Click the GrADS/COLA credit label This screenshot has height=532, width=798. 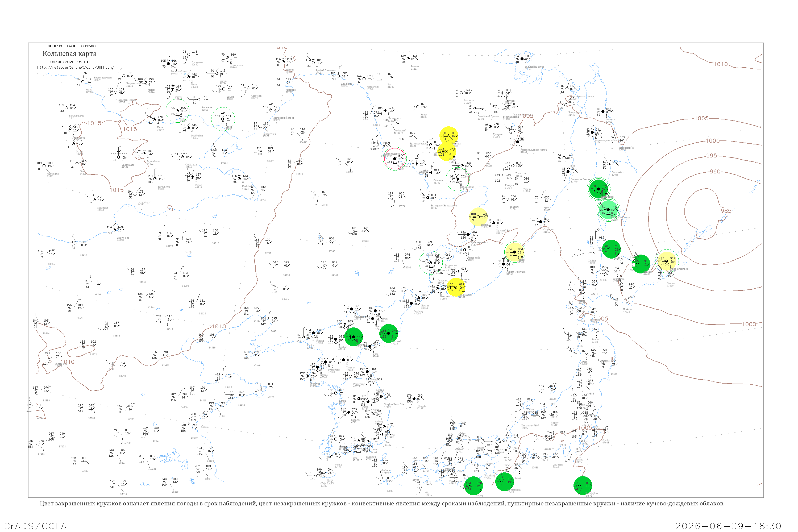tap(35, 526)
